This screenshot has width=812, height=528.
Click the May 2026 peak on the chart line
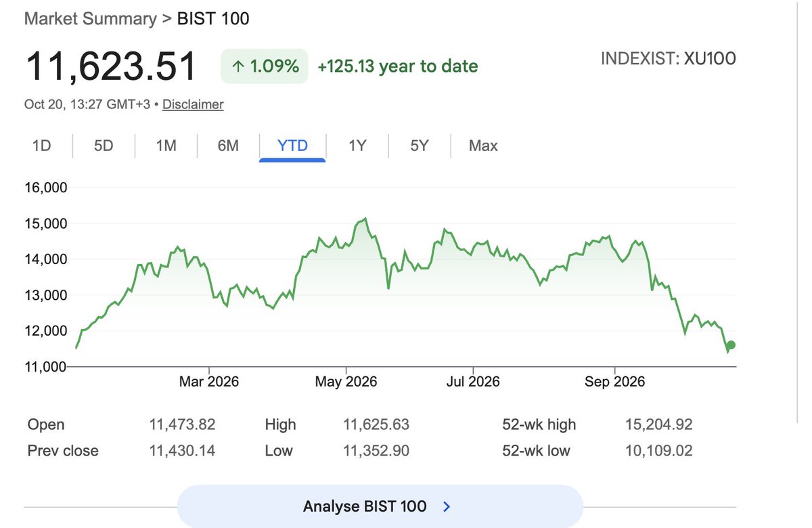tap(365, 219)
